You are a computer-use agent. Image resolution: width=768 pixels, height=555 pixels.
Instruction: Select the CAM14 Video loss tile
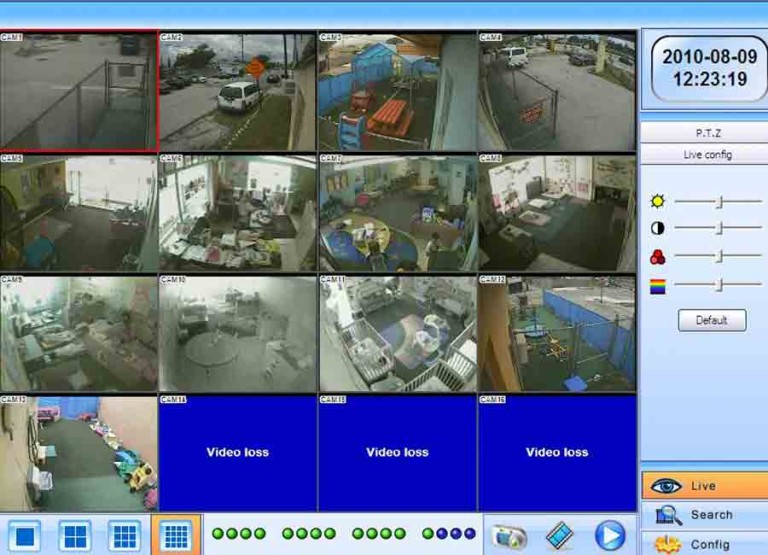[x=238, y=454]
